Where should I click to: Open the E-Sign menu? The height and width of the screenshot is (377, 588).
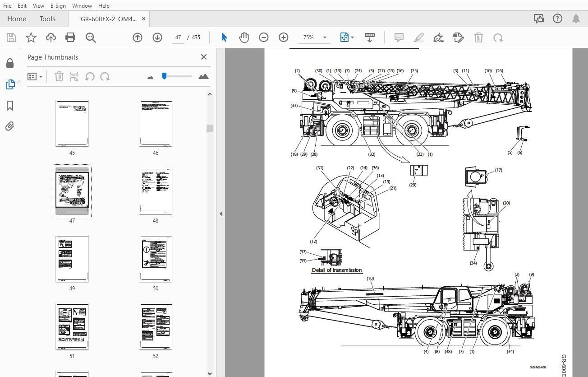pos(58,6)
